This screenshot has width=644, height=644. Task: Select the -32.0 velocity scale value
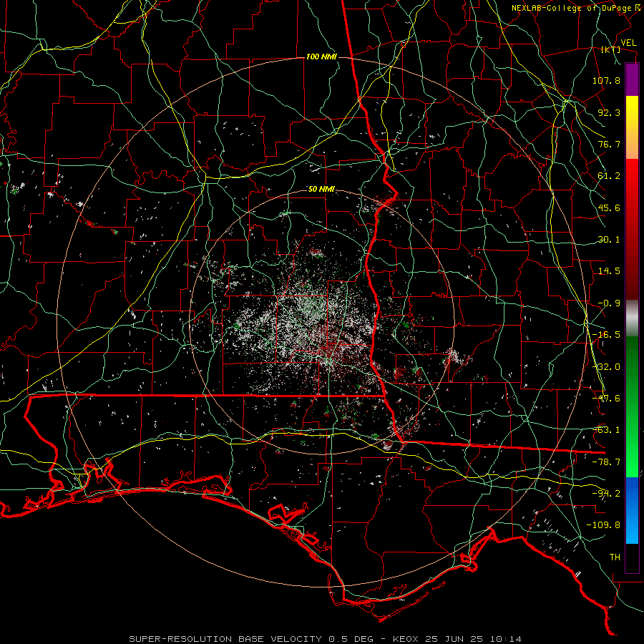click(606, 367)
